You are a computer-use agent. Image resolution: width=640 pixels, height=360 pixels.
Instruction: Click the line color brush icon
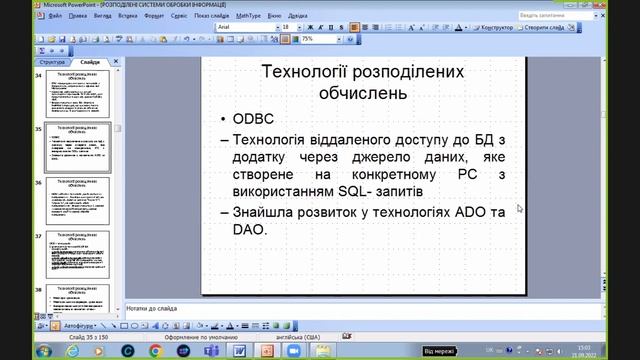click(215, 326)
